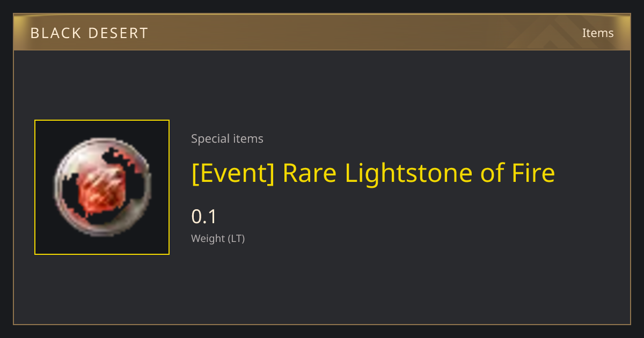Screen dimensions: 644x338
Task: Click the Rare Lightstone of Fire item icon
Action: 102,187
